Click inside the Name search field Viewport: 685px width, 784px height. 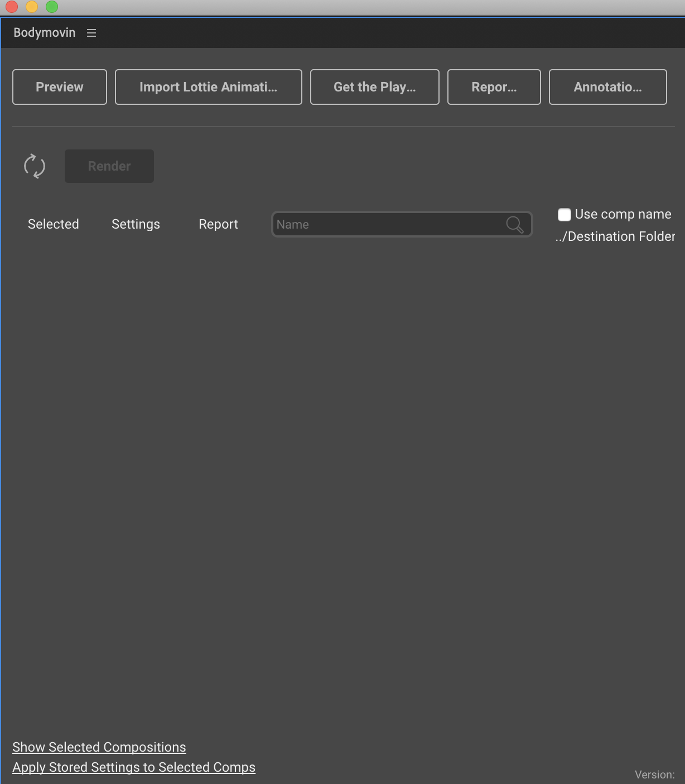coord(390,224)
